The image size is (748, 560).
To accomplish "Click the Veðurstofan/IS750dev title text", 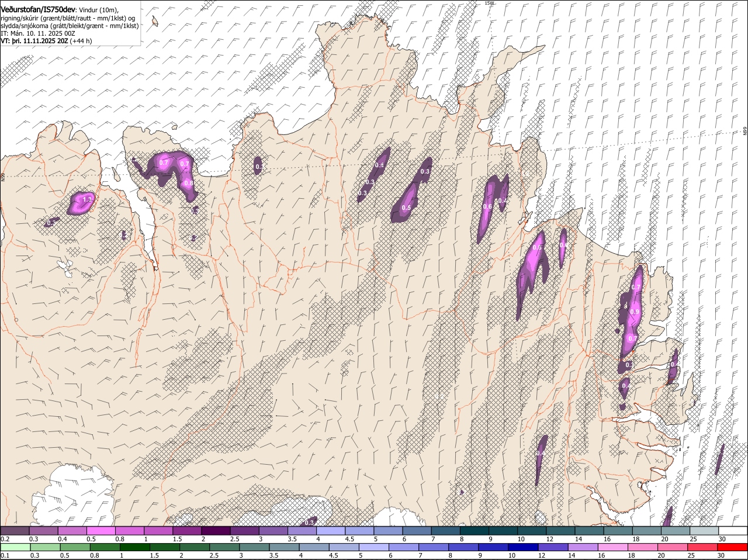I will click(x=38, y=10).
